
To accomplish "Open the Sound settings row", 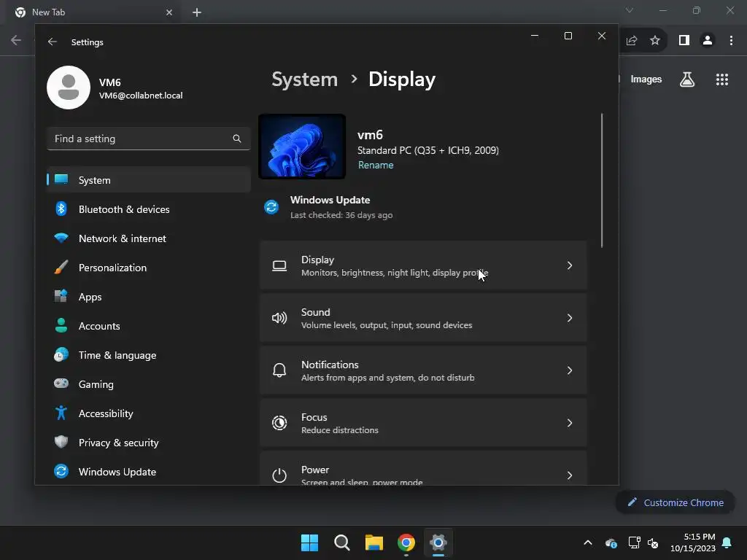I will tap(423, 318).
